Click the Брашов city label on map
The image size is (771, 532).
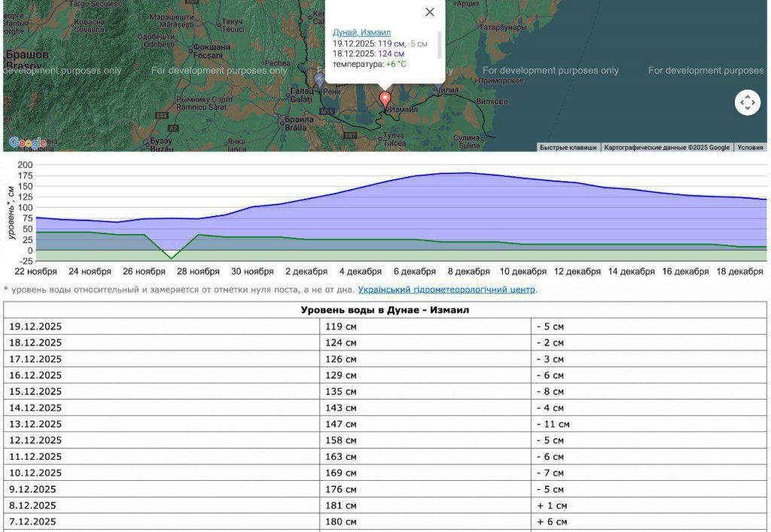click(x=27, y=55)
